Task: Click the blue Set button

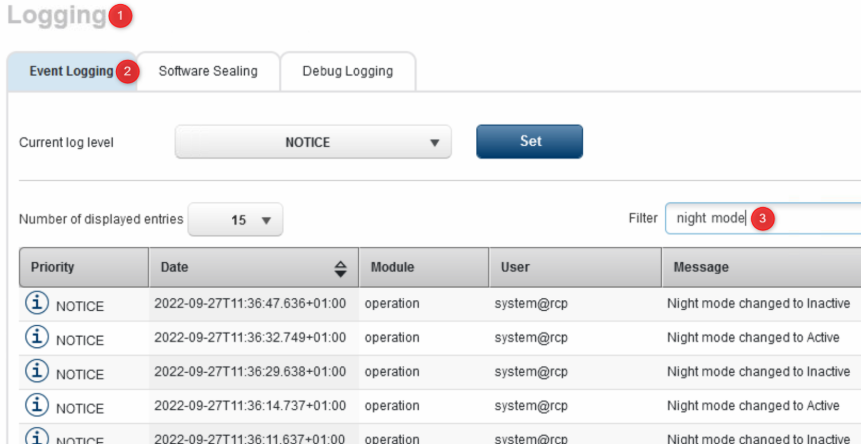Action: (x=529, y=142)
